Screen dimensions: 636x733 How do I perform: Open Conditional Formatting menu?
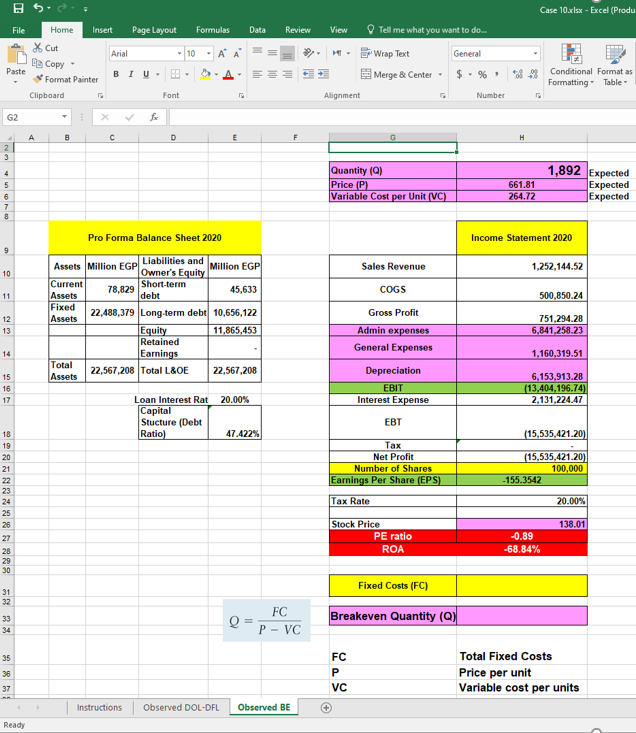[x=571, y=65]
